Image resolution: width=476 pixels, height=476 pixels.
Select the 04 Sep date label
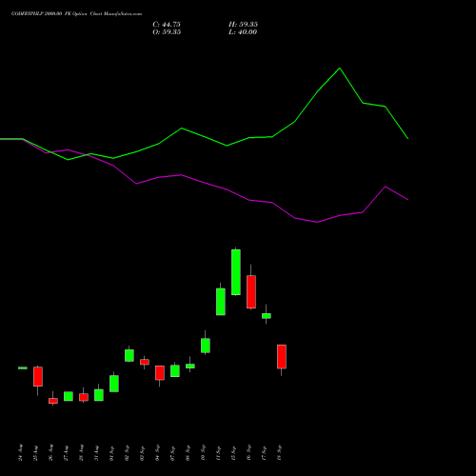click(x=158, y=453)
